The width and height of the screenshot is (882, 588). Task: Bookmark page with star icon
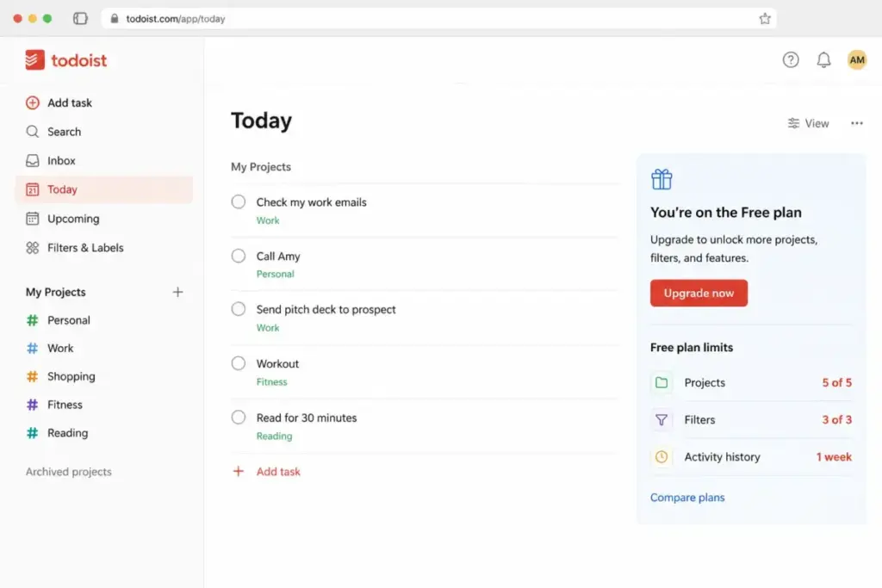coord(765,19)
